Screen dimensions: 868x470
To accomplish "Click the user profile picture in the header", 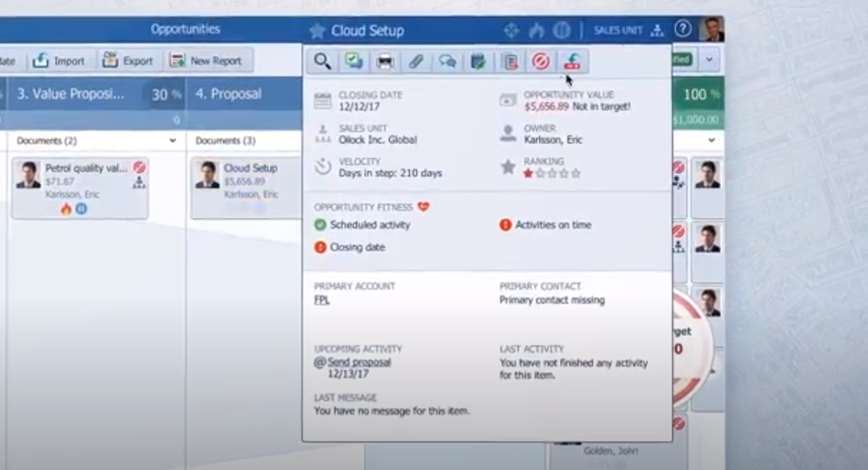I will pos(711,28).
